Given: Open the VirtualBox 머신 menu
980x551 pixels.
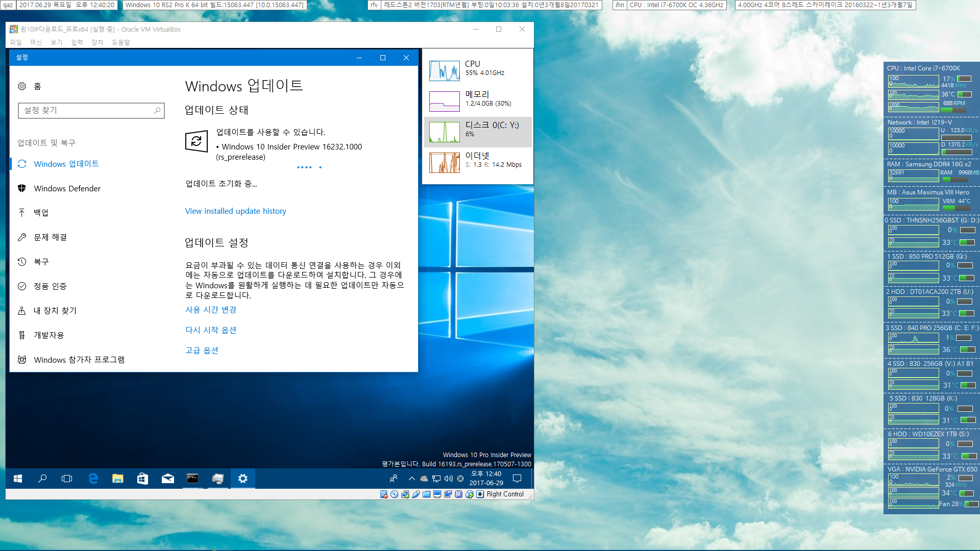Looking at the screenshot, I should pyautogui.click(x=36, y=42).
